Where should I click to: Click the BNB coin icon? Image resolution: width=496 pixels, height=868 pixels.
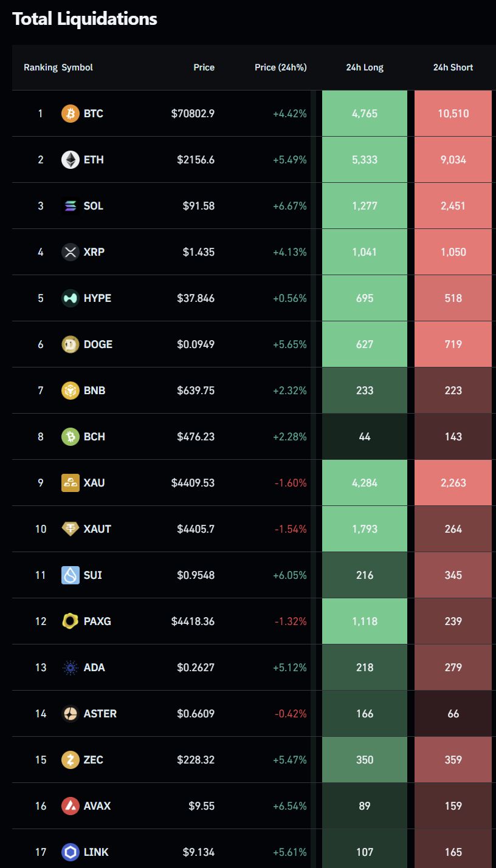point(71,391)
